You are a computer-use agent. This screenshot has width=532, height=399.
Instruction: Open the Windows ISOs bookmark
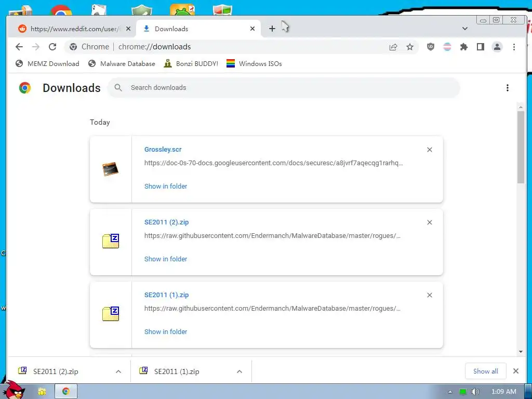coord(254,64)
